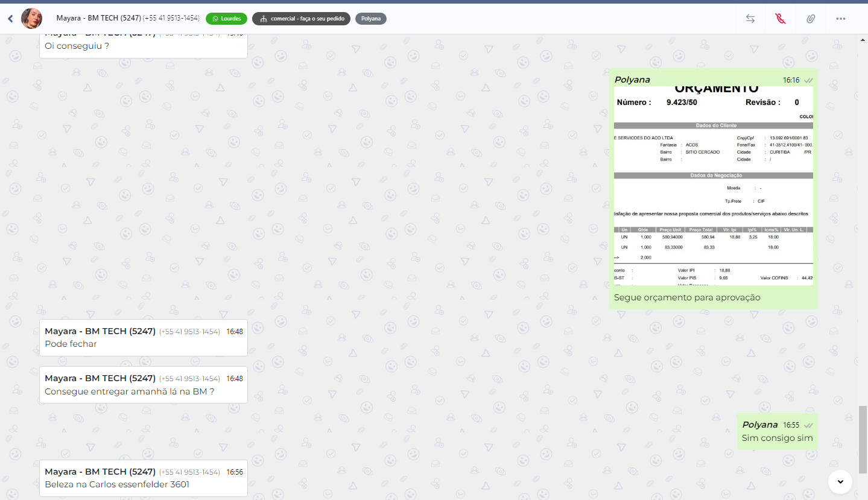Image resolution: width=868 pixels, height=500 pixels.
Task: Click the phone number in the header
Action: (171, 18)
